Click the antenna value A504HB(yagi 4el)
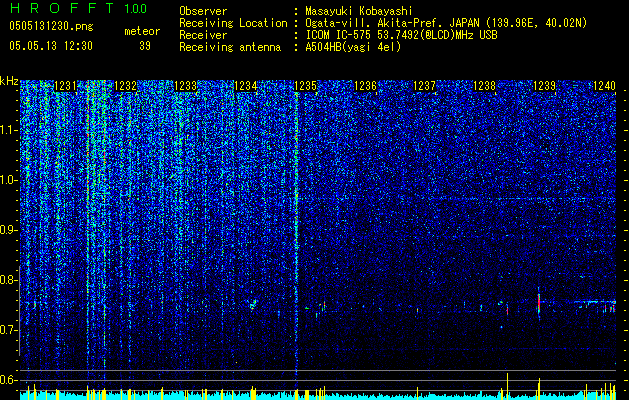Image resolution: width=629 pixels, height=400 pixels. [353, 47]
